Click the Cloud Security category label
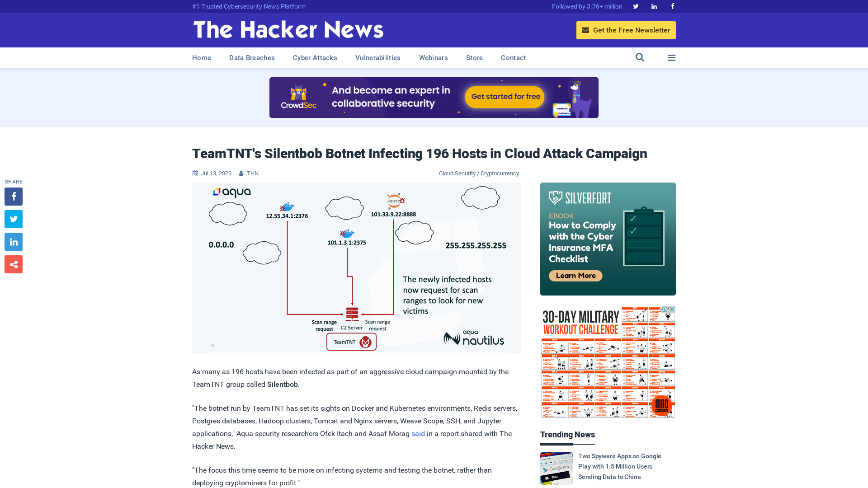The width and height of the screenshot is (868, 488). pos(457,174)
